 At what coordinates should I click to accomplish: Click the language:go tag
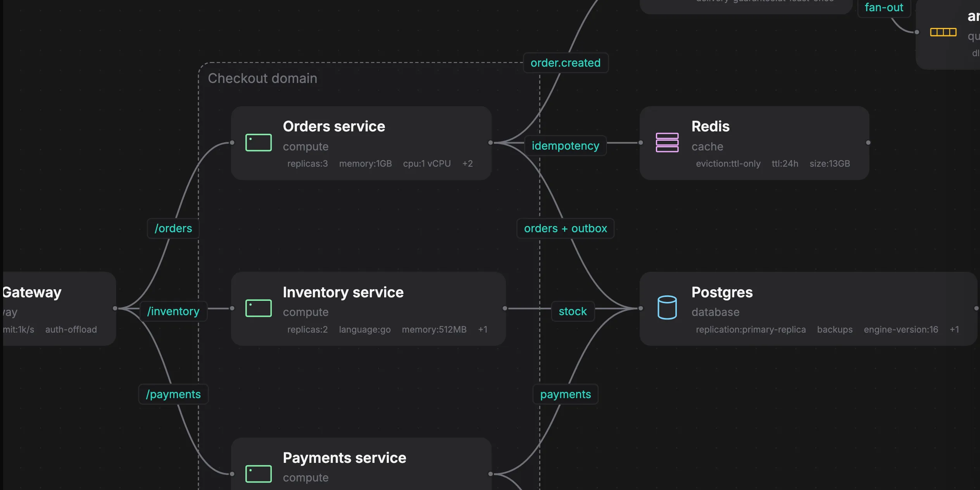coord(365,330)
